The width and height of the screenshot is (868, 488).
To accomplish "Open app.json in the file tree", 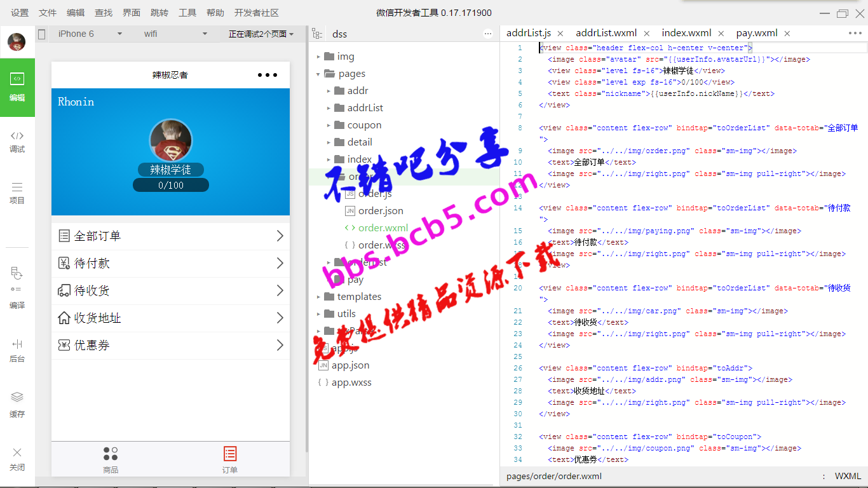I will (350, 365).
